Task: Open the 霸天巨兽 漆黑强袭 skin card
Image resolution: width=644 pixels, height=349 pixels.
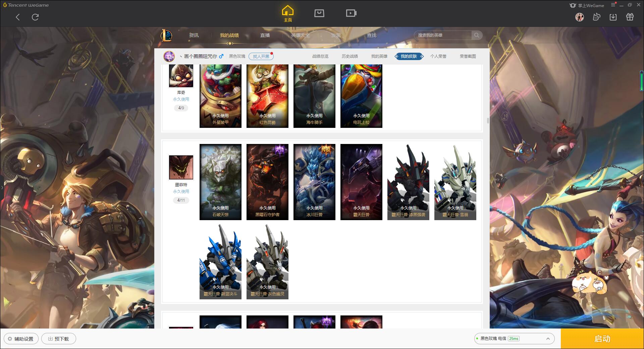Action: 408,182
